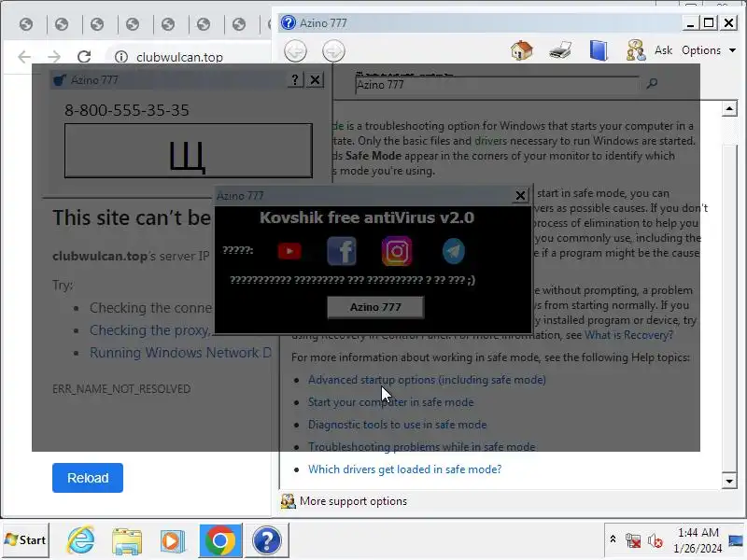Click Checking the proxy link in Chrome
Image resolution: width=747 pixels, height=560 pixels.
[150, 330]
